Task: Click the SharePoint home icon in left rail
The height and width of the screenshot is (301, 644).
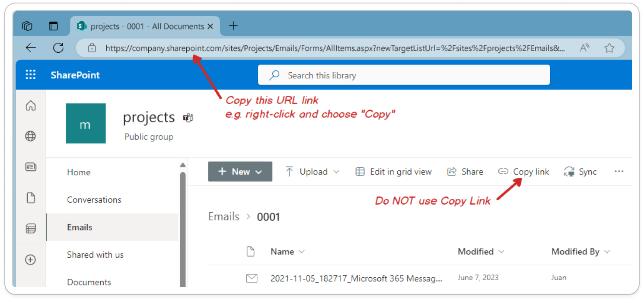Action: (x=31, y=106)
